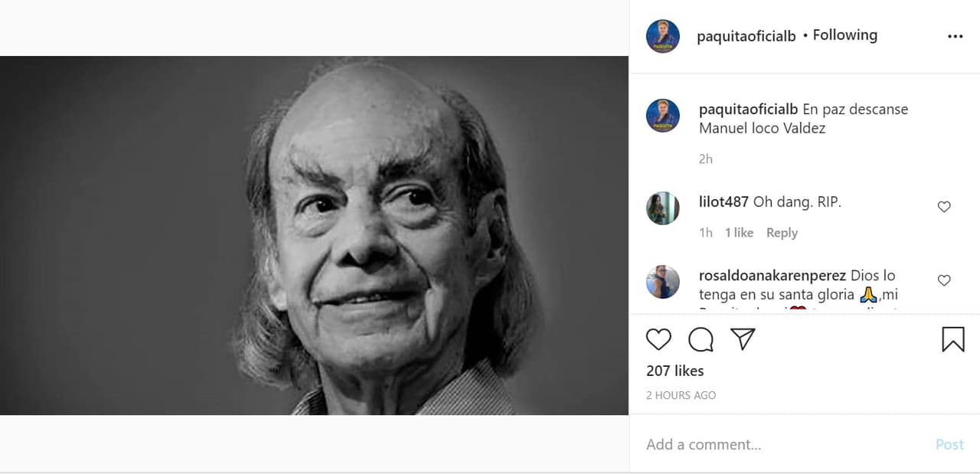Open the 207 likes list
Viewport: 980px width, 474px height.
[x=675, y=371]
